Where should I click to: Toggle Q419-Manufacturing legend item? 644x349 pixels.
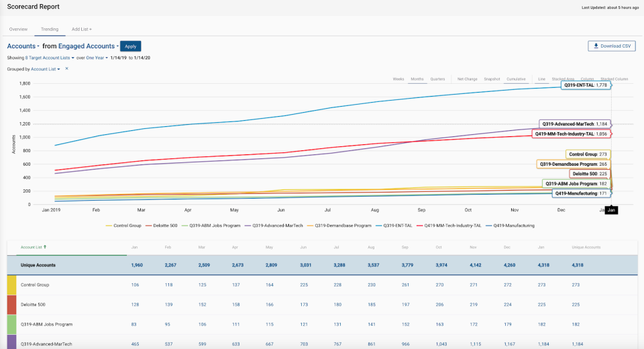point(513,226)
